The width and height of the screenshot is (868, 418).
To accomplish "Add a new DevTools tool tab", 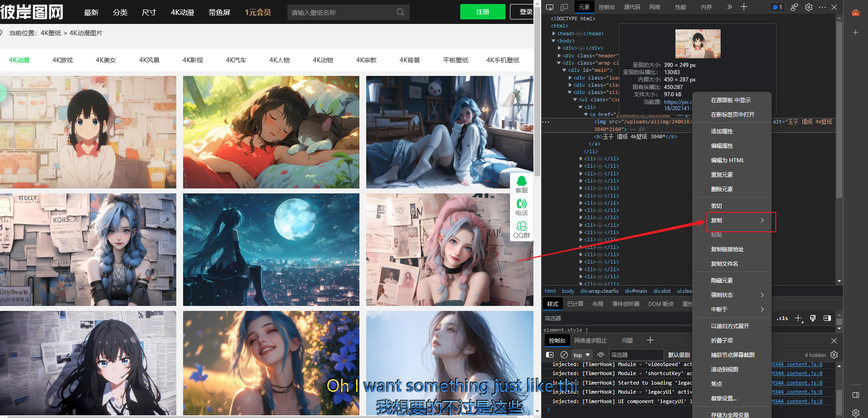I will click(744, 7).
